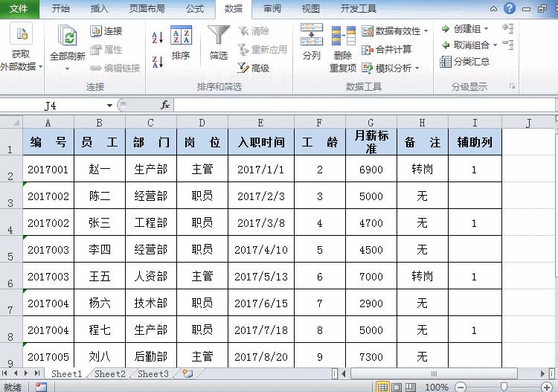Click the hide detail icon in 分级显示
Image resolution: width=558 pixels, height=392 pixels.
508,45
